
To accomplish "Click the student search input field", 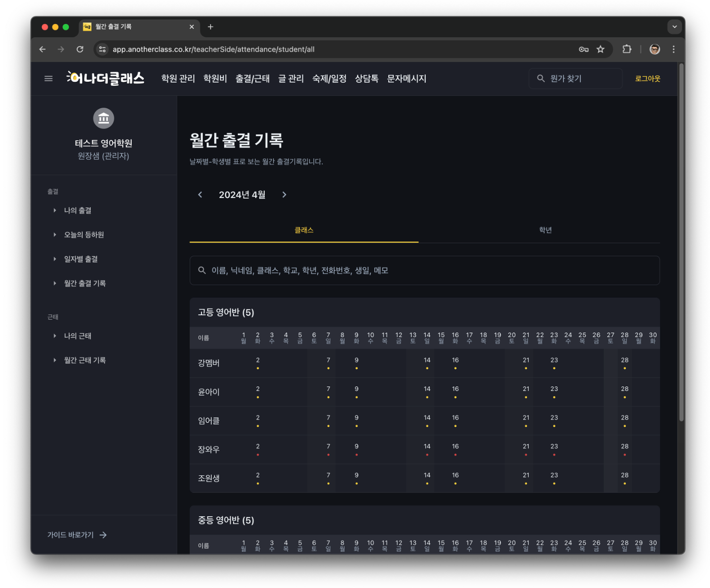I will 424,270.
